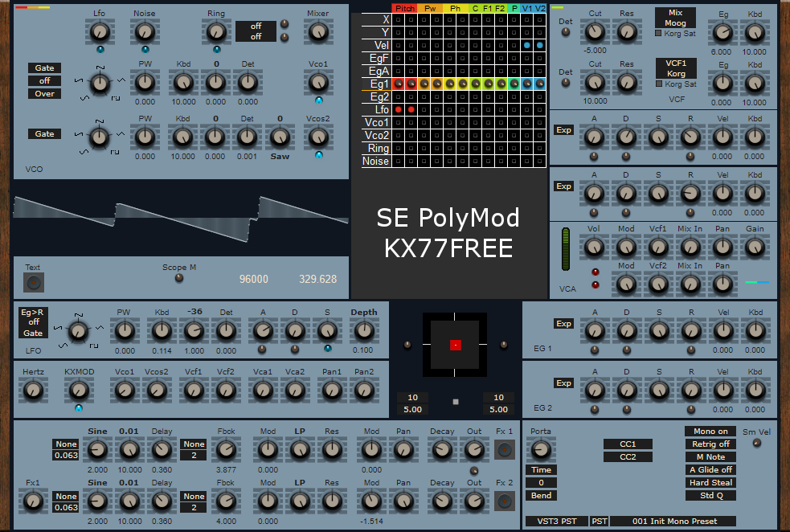This screenshot has height=532, width=790.
Task: Adjust the Lfo knob in VCO section
Action: point(100,32)
